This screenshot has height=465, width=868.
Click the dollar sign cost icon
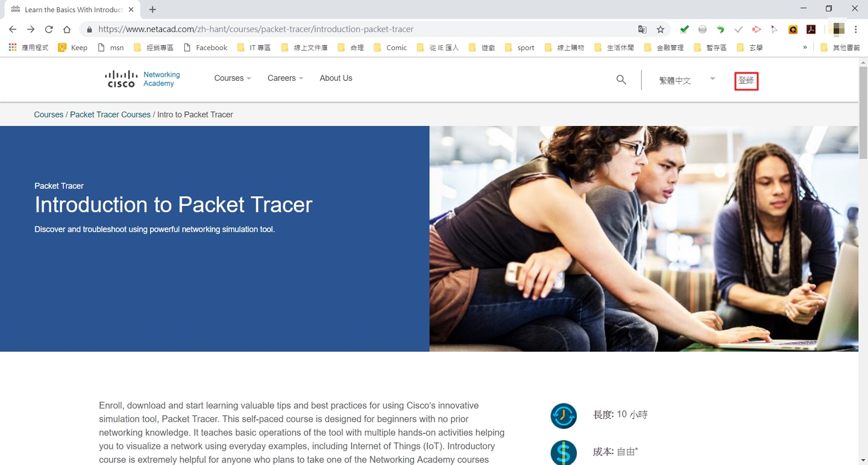tap(564, 453)
